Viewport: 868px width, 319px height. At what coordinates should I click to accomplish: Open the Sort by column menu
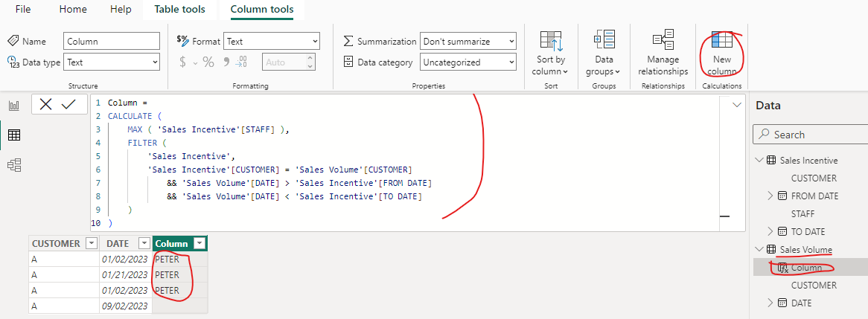coord(551,53)
